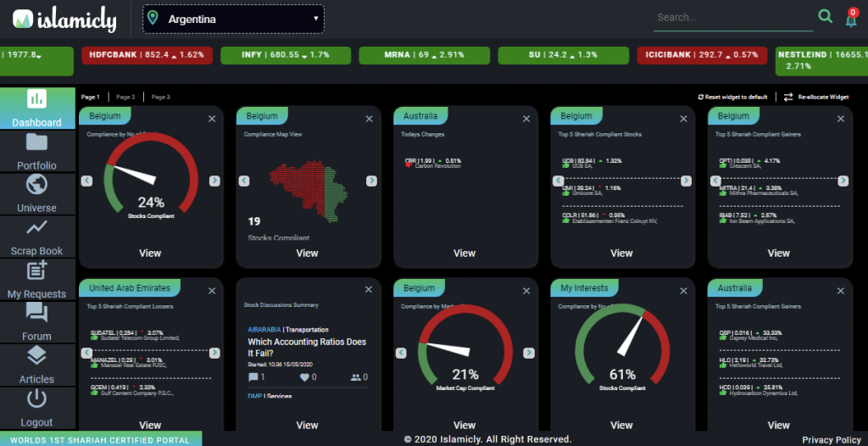Viewport: 868px width, 446px height.
Task: Open My Requests icon in sidebar
Action: [x=36, y=271]
